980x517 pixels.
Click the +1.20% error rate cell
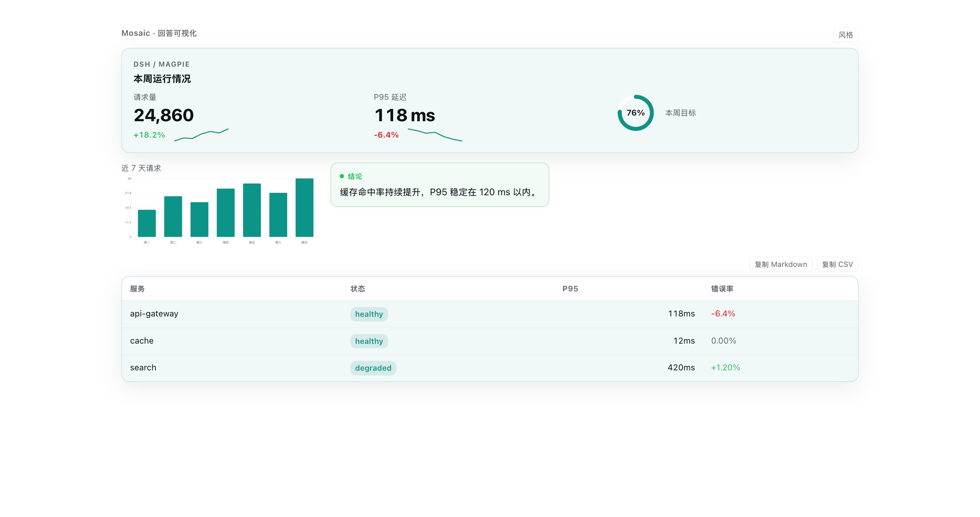725,368
